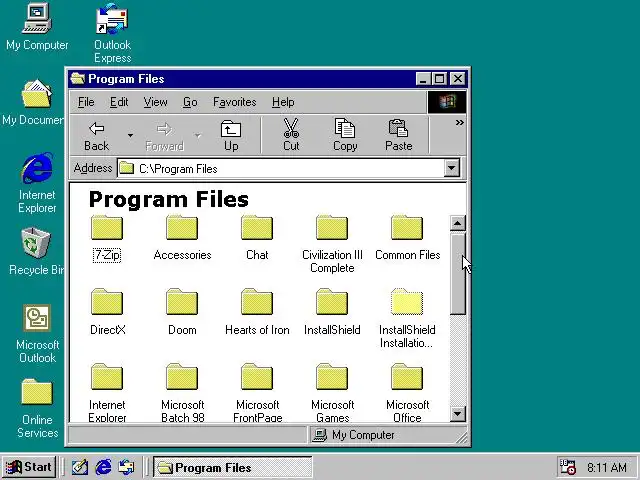
Task: Launch Outlook Express from quick launch
Action: coord(127,467)
